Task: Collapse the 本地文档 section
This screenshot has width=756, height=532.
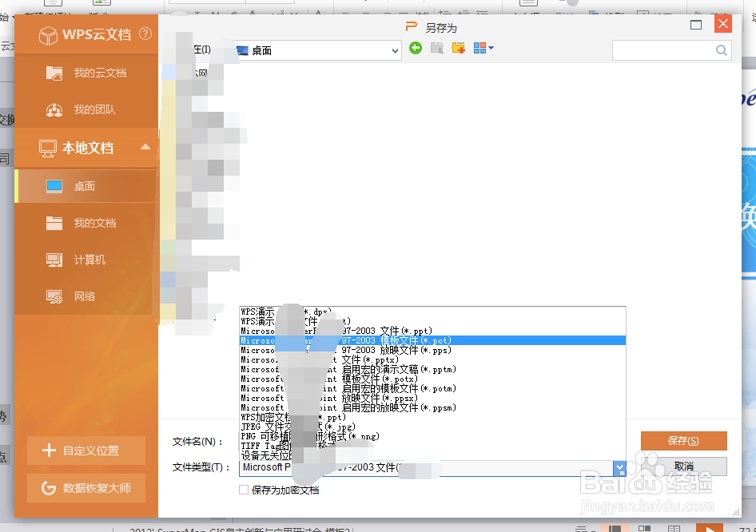Action: (x=145, y=147)
